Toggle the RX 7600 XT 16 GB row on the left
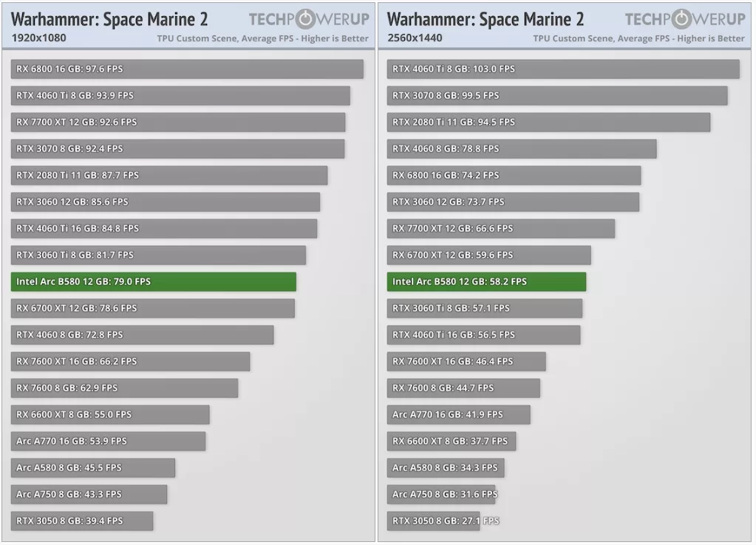This screenshot has width=756, height=545. pos(129,361)
